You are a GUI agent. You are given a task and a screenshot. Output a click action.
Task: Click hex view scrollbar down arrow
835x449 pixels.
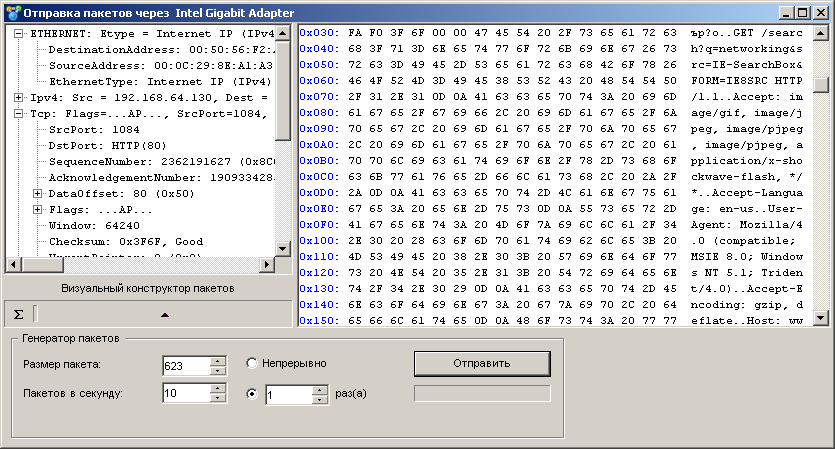(821, 318)
